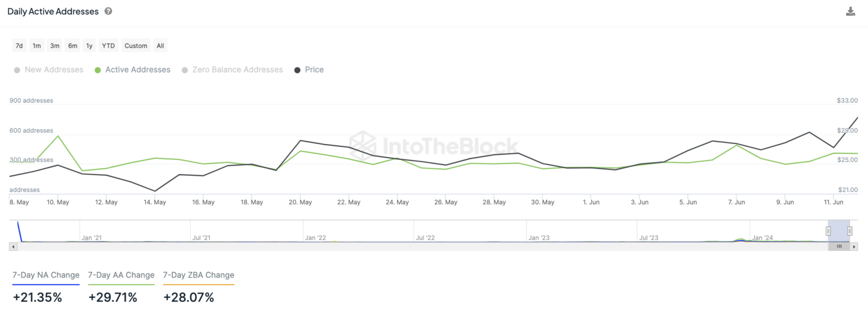Select the YTD range
Image resolution: width=868 pixels, height=312 pixels.
108,46
